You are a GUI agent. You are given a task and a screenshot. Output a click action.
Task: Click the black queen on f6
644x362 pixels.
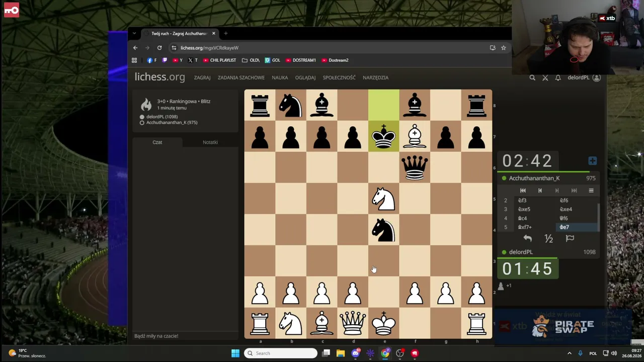point(415,167)
